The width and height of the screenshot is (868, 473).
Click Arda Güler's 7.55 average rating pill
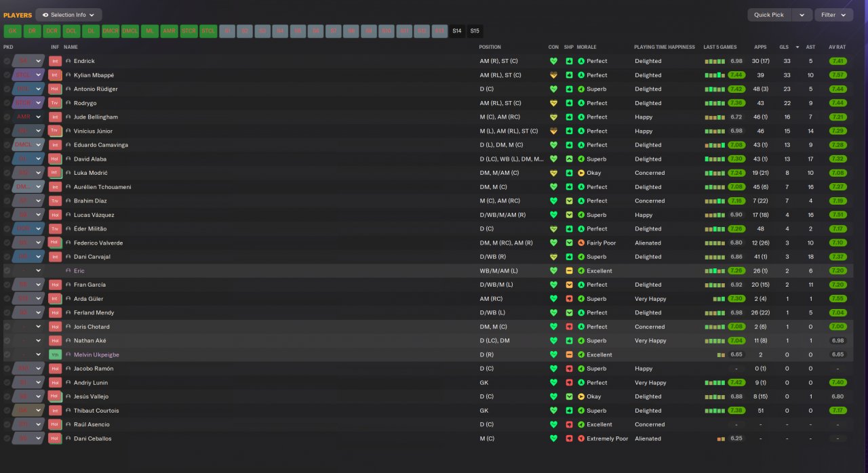(x=837, y=299)
